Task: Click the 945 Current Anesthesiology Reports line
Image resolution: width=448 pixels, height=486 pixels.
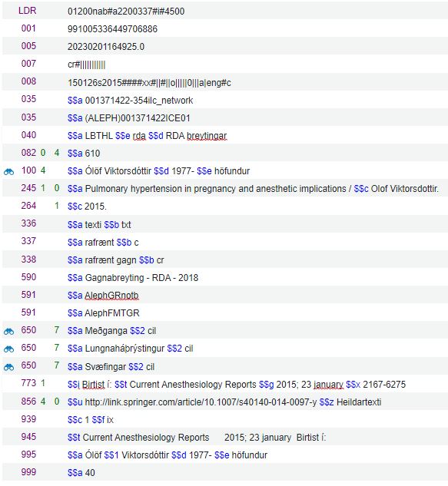Action: (x=197, y=438)
